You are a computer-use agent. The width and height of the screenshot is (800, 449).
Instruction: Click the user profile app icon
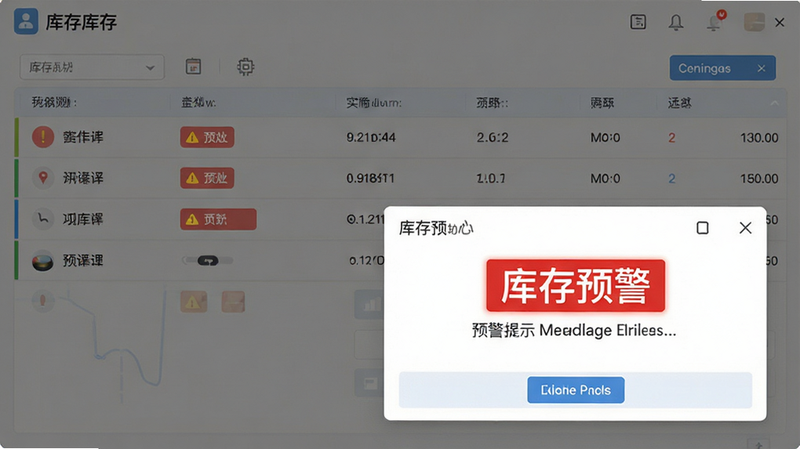click(x=26, y=21)
